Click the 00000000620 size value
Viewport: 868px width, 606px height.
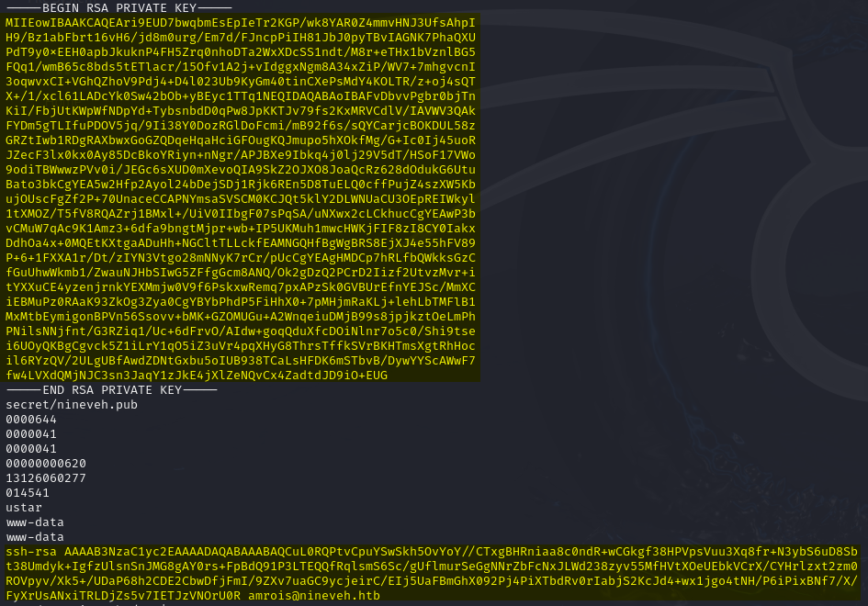46,463
